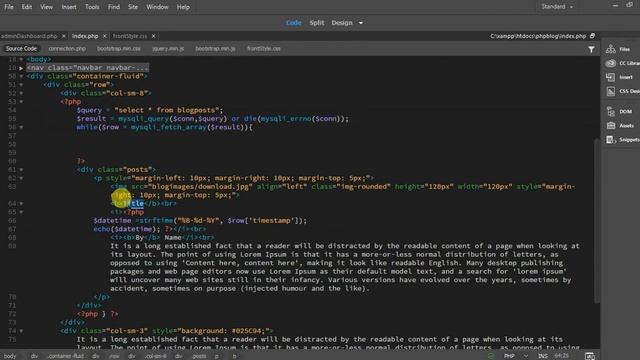Open the Help menu

[x=183, y=7]
